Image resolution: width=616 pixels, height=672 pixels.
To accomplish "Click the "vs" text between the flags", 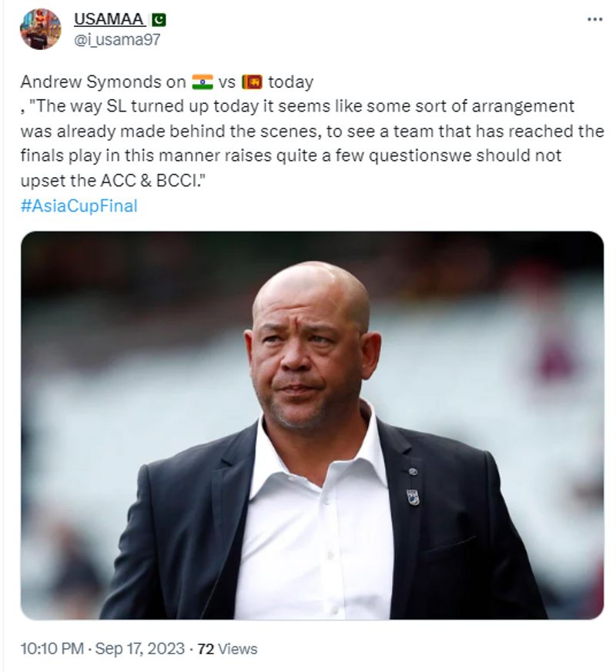I will [227, 82].
